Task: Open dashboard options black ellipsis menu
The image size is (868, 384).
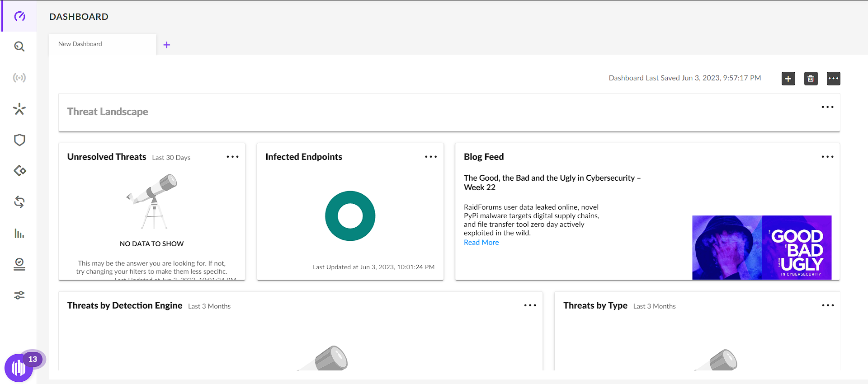Action: (x=833, y=79)
